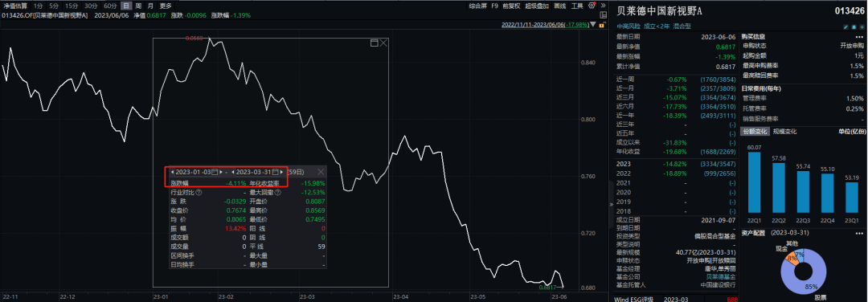Click the 22Q1 bar showing 60.07
This screenshot has width=868, height=302.
coord(754,183)
